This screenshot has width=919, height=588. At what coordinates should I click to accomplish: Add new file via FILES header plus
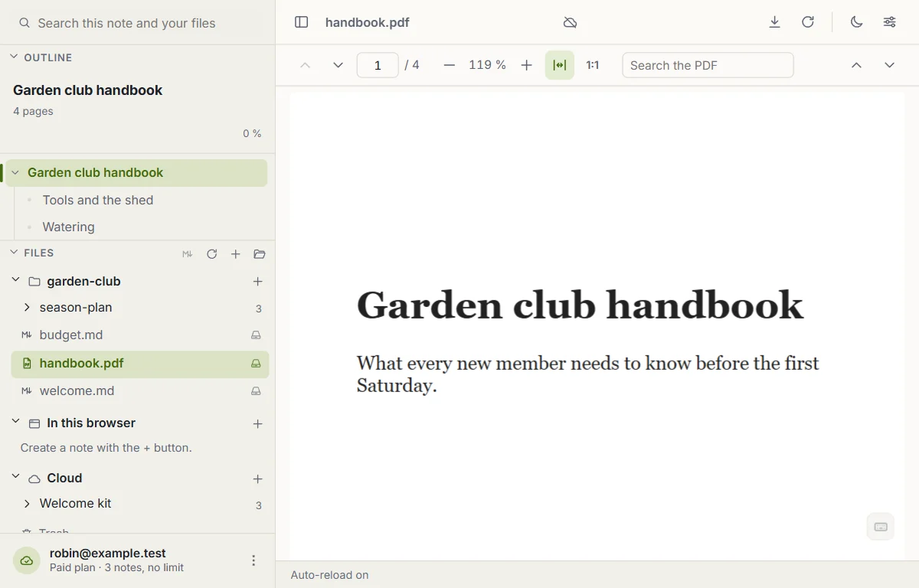click(236, 254)
